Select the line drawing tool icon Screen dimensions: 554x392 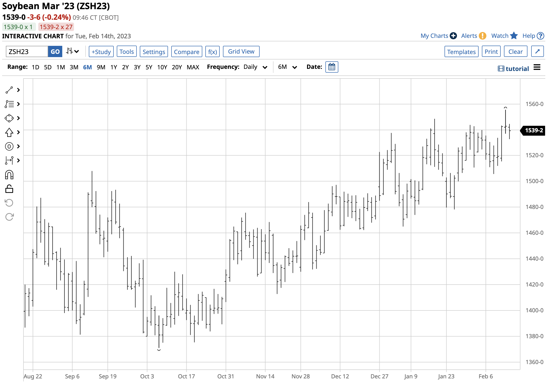pos(9,90)
